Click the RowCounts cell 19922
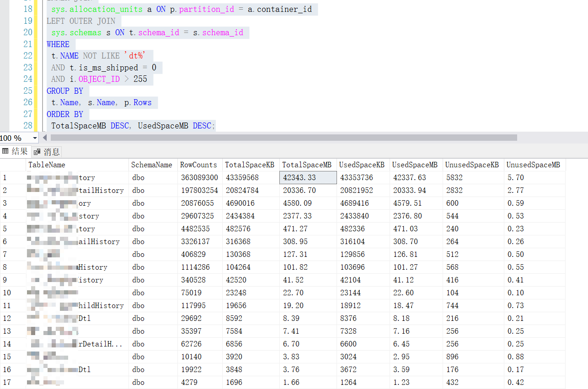 point(200,370)
